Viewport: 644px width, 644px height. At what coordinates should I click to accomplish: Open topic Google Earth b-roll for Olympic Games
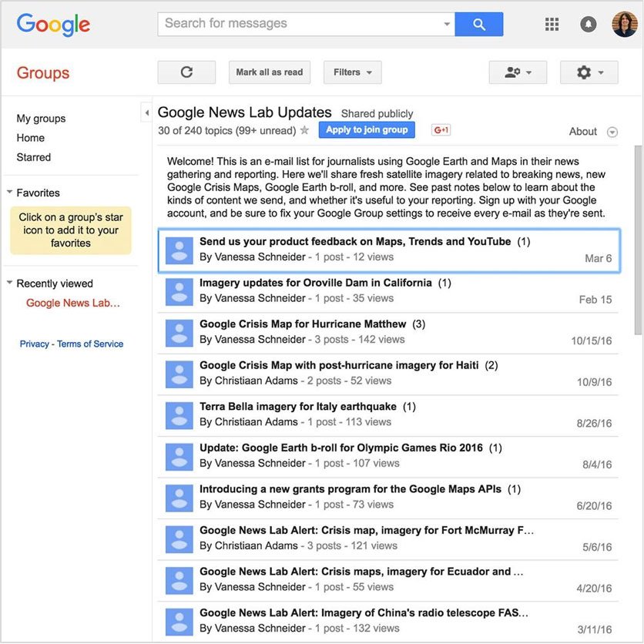(341, 448)
